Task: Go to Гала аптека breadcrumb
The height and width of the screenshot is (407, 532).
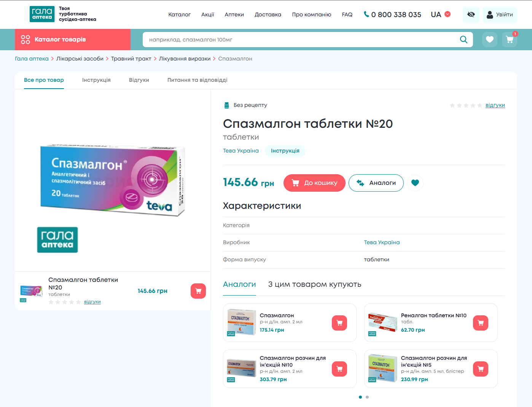Action: 32,59
